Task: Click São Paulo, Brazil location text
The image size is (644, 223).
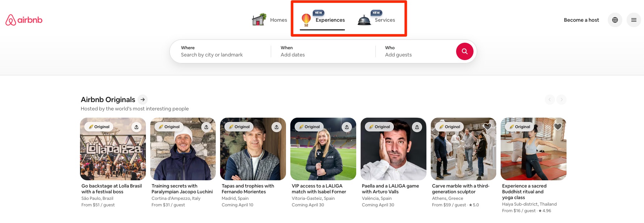Action: tap(97, 198)
